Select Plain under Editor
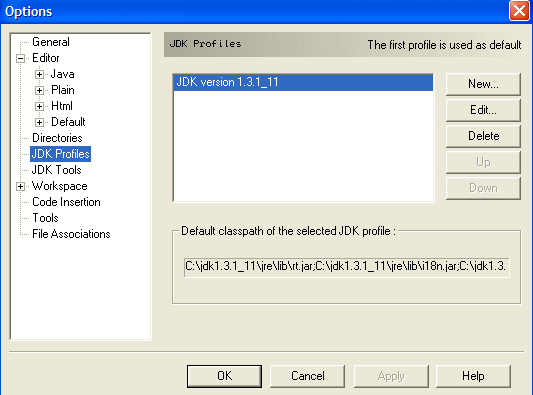Viewport: 533px width, 395px height. coord(63,90)
